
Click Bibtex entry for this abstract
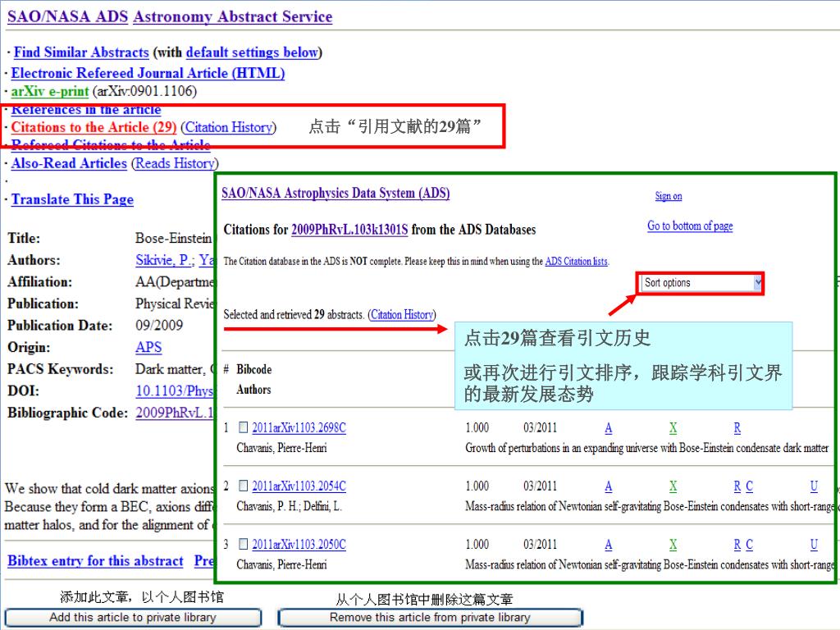(x=95, y=561)
